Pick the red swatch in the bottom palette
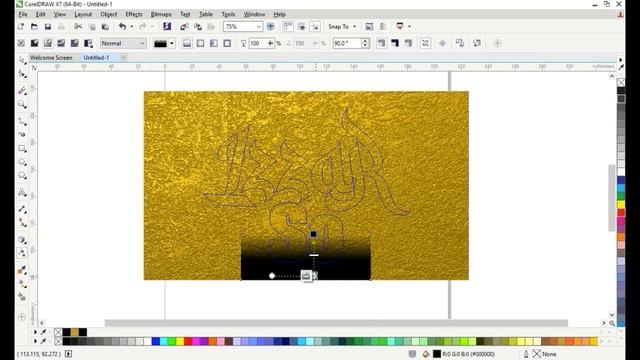The height and width of the screenshot is (360, 640). (188, 341)
